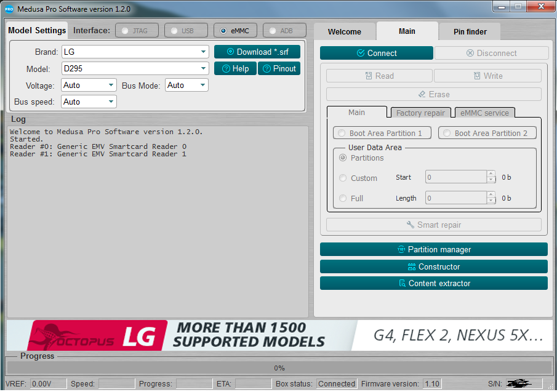Screen dimensions: 557x392
Task: Select the Main inner sub-tab
Action: (356, 112)
